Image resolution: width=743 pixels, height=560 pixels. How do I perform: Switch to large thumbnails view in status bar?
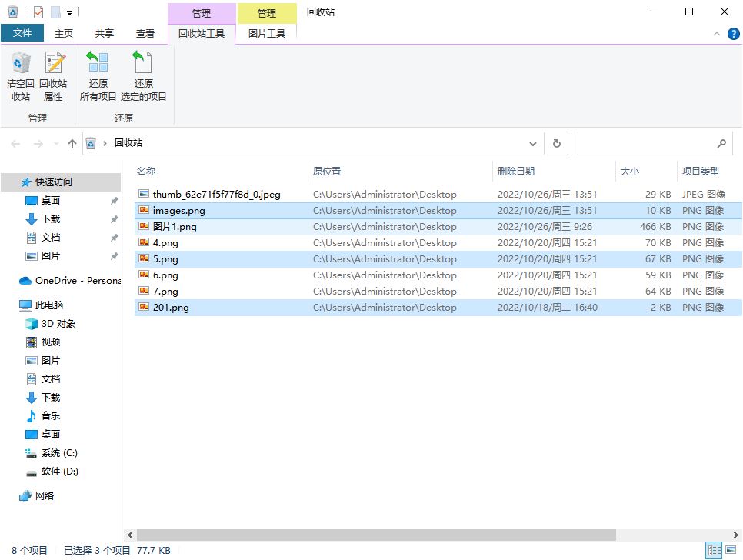(731, 551)
